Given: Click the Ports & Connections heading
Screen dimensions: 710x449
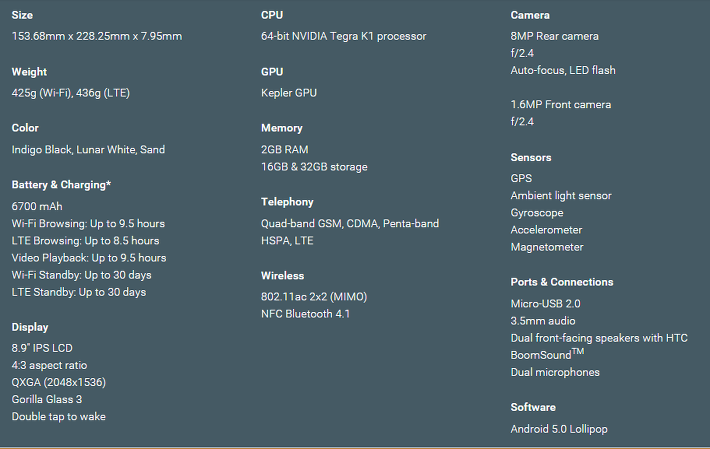Looking at the screenshot, I should (562, 282).
